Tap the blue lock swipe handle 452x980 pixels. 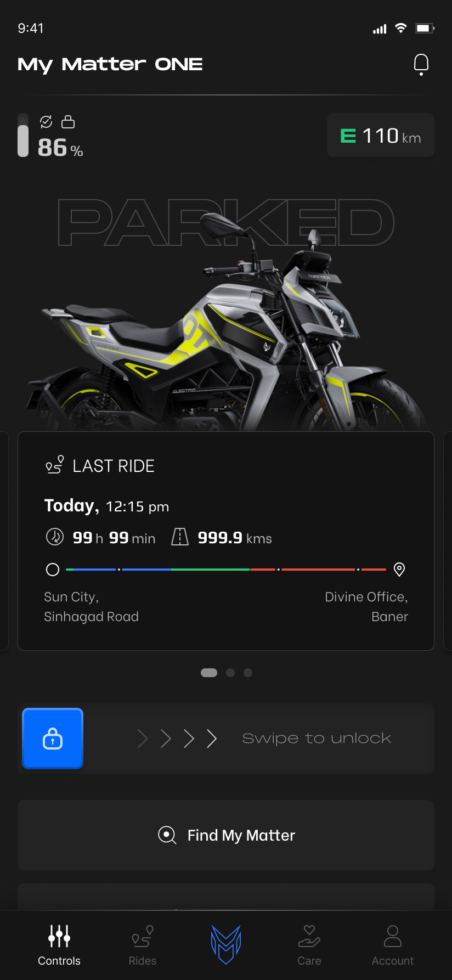tap(53, 739)
